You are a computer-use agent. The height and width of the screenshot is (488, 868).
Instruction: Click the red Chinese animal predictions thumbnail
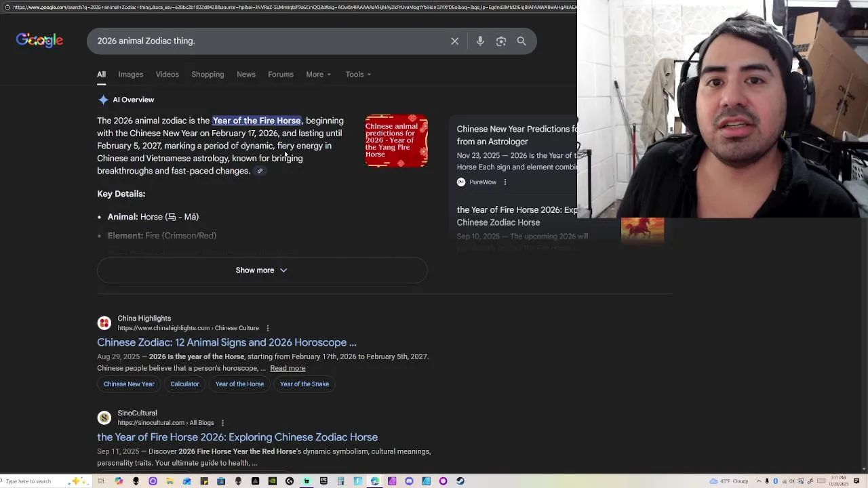(397, 141)
